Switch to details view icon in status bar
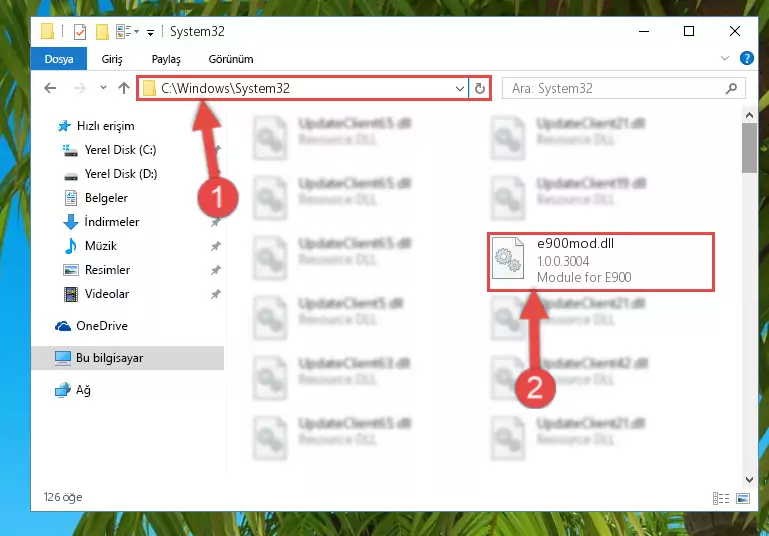Screen dimensions: 769x536 click(720, 499)
